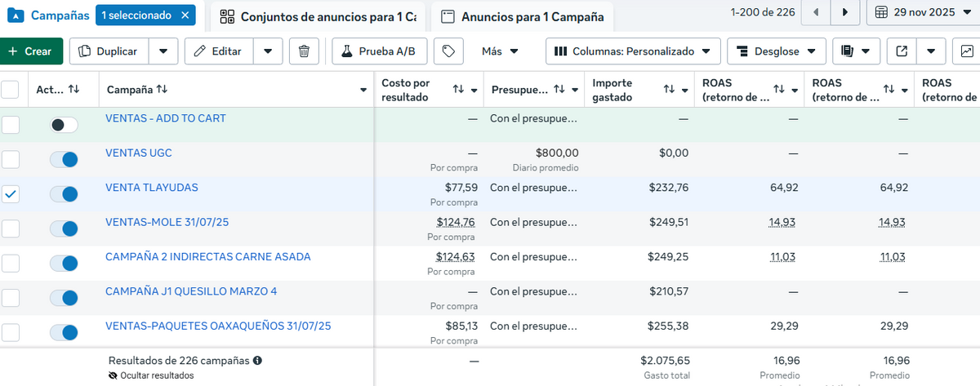
Task: Click the green Crear button
Action: click(31, 51)
